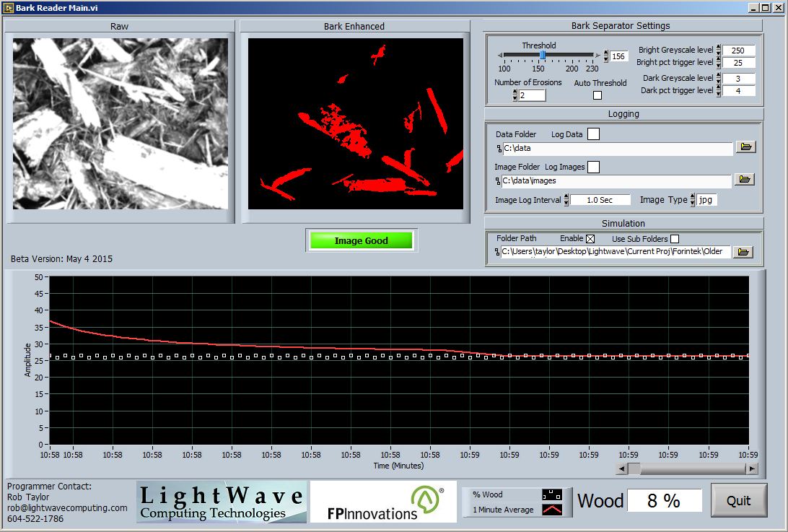
Task: Click the path-type glyph beside C:\data\images
Action: tap(498, 181)
